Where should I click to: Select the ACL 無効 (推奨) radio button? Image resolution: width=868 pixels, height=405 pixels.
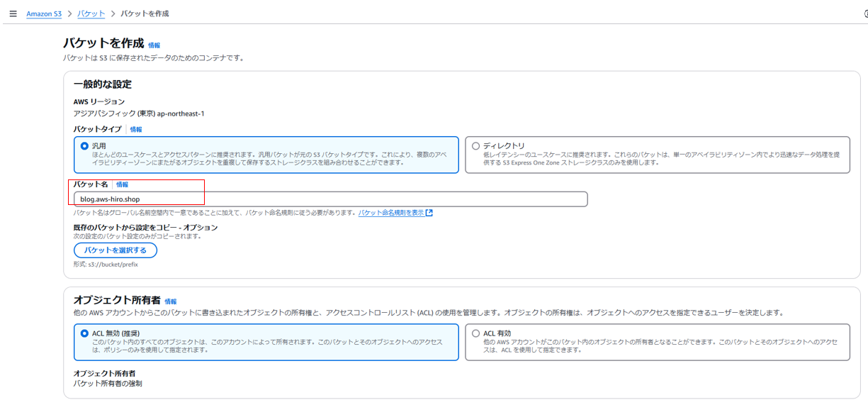point(85,333)
